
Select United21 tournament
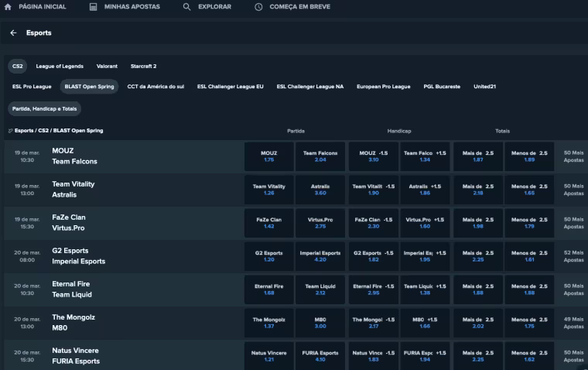pos(484,87)
